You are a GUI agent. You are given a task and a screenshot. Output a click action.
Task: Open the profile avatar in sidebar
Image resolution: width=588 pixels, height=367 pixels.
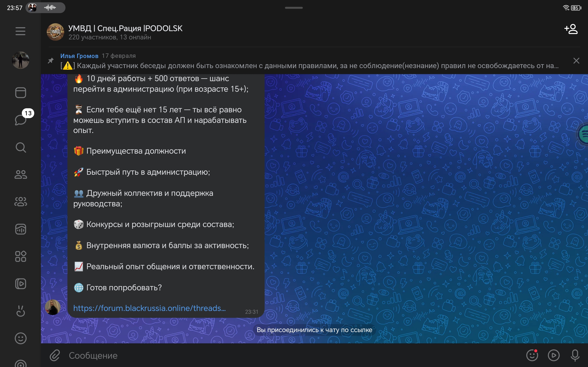21,60
